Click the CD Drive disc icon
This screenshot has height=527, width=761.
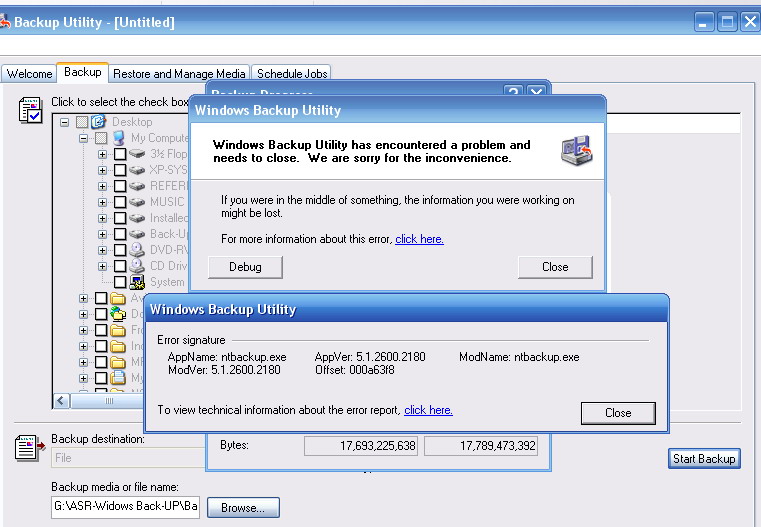[137, 265]
